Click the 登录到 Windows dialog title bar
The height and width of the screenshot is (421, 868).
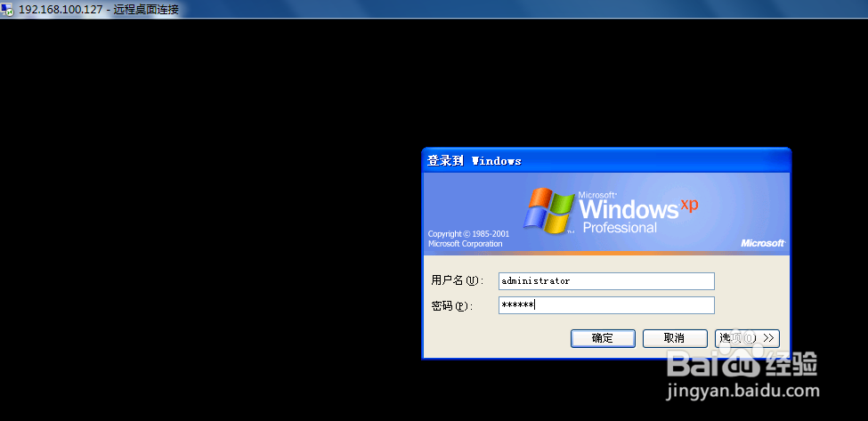[606, 160]
